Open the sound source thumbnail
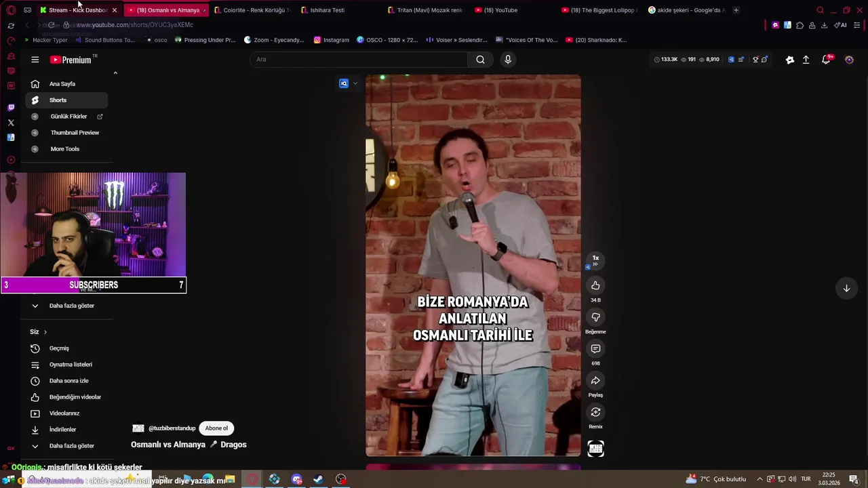The image size is (868, 488). point(595,449)
